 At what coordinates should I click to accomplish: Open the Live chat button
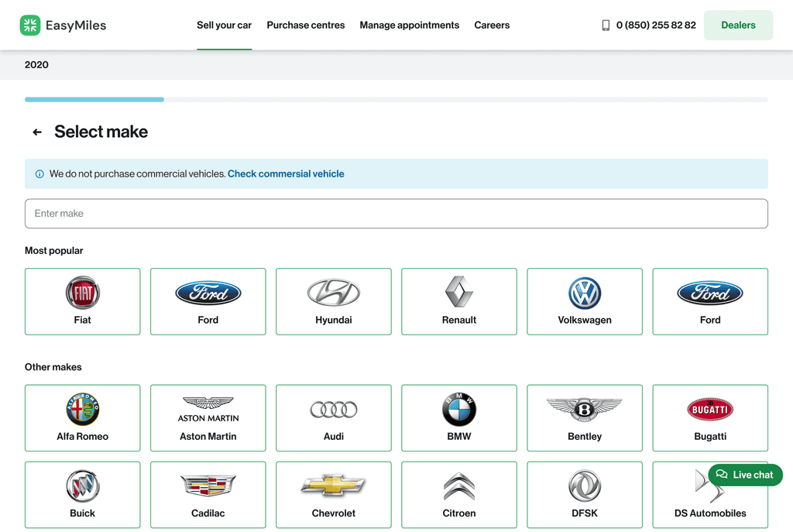pos(746,475)
